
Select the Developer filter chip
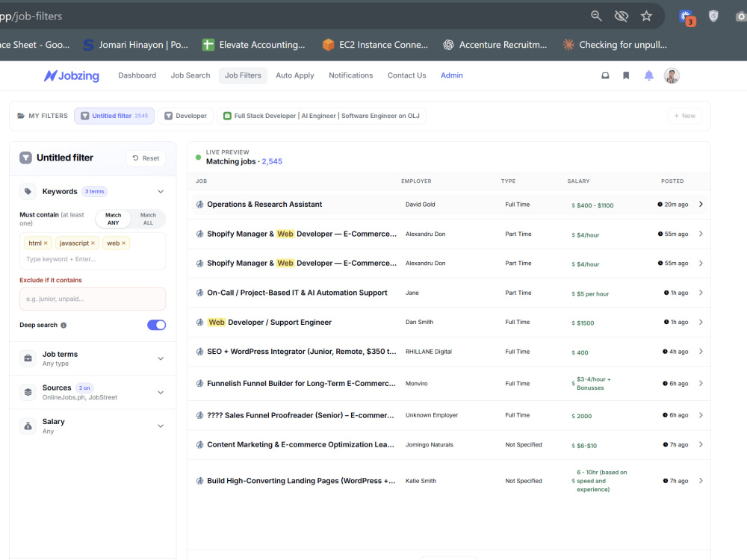point(185,116)
